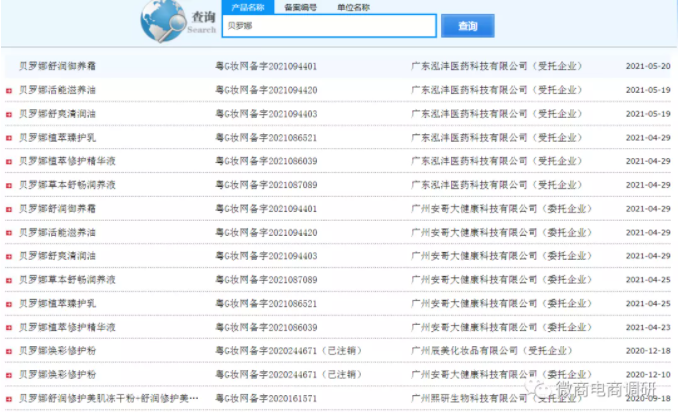Open 贝罗娜活能滋养油 from 广州安哥大健康科技

pyautogui.click(x=57, y=232)
